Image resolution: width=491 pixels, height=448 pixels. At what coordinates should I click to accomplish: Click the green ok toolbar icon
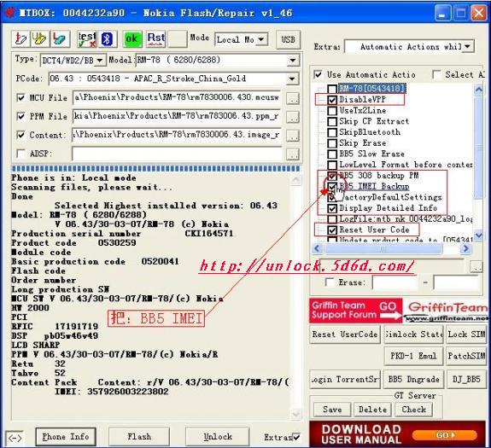[132, 39]
